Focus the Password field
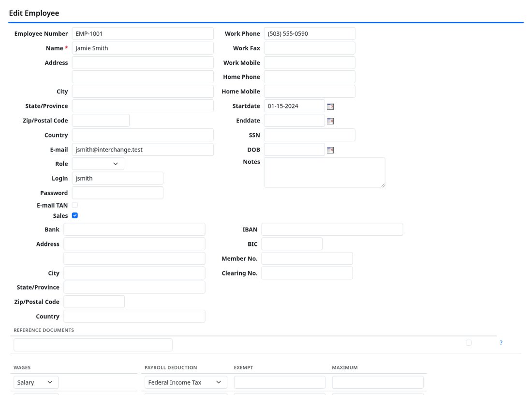Viewport: 532px width, 395px height. click(118, 193)
